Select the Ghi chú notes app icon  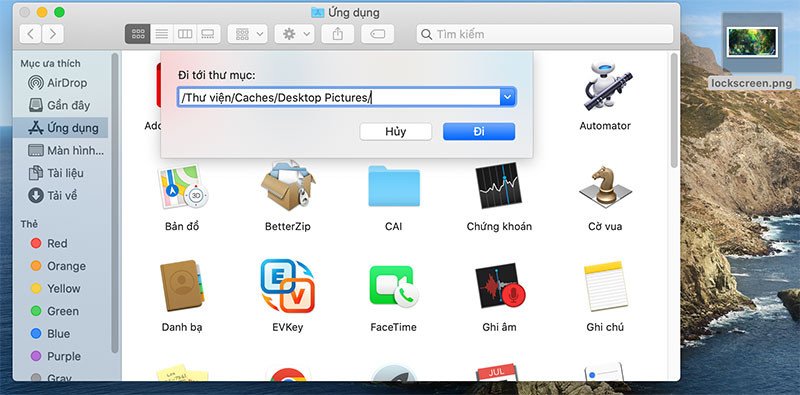605,286
